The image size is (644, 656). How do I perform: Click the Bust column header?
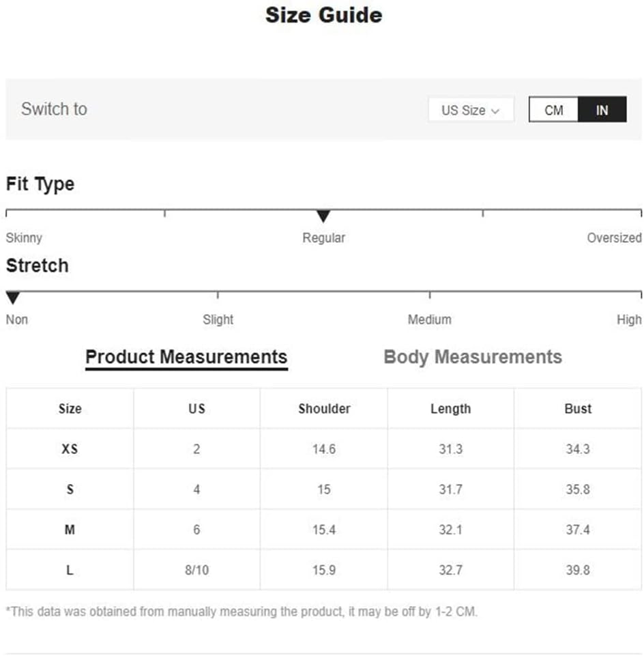pyautogui.click(x=578, y=409)
